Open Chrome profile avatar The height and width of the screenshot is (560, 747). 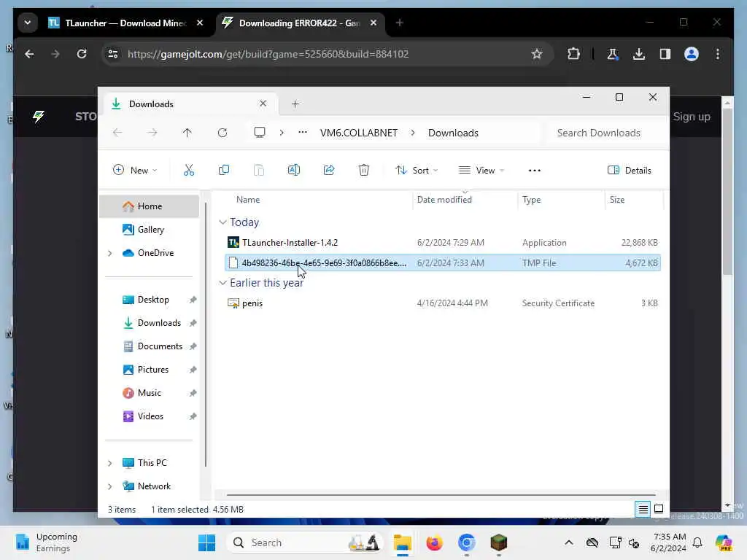coord(692,54)
